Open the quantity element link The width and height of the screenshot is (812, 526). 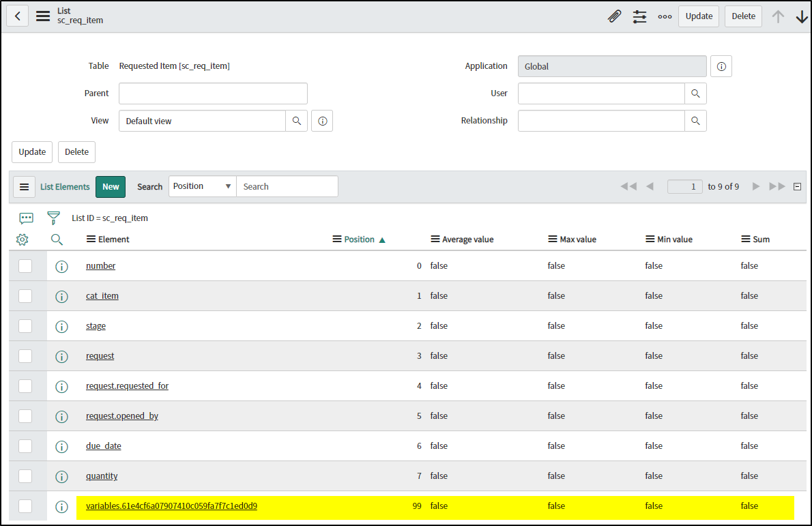point(101,476)
